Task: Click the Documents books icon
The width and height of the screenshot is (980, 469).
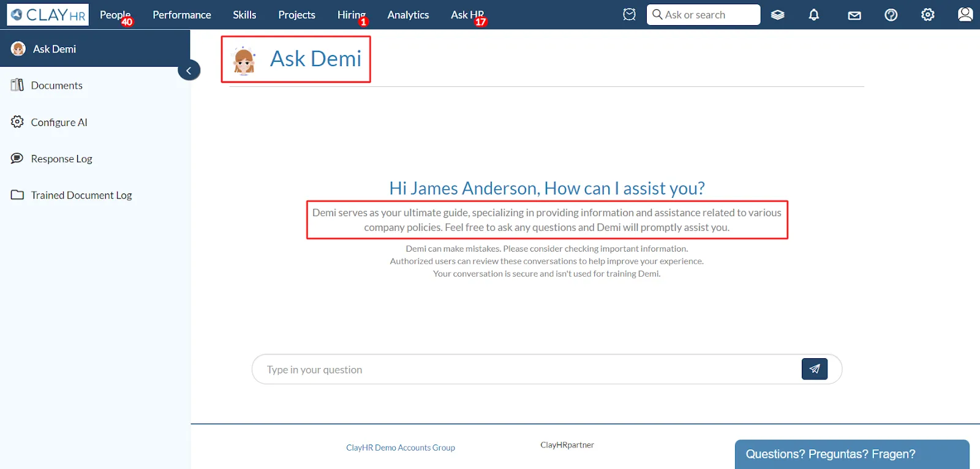Action: (17, 85)
